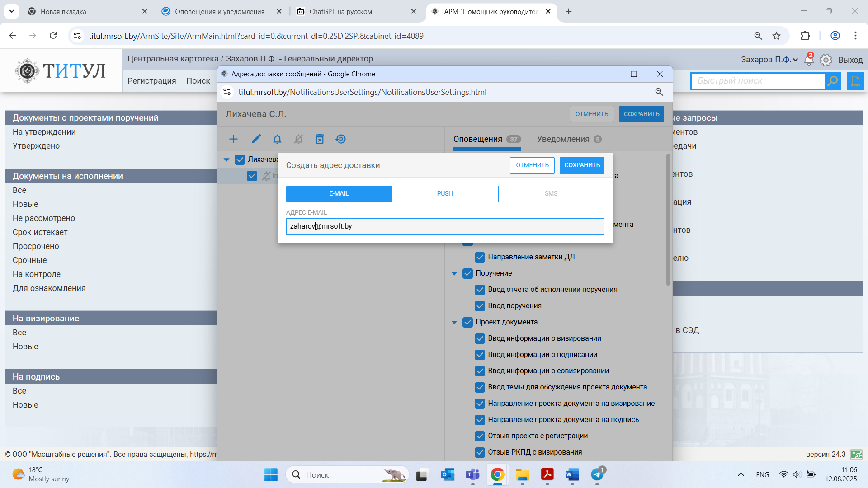The image size is (868, 488).
Task: Click ОТМЕНИТЬ in create address dialog
Action: (532, 165)
